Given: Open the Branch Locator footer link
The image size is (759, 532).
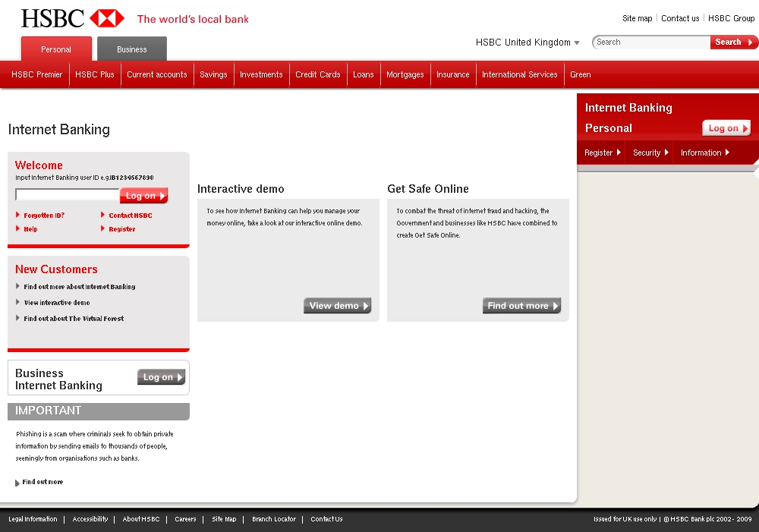Looking at the screenshot, I should pos(274,519).
